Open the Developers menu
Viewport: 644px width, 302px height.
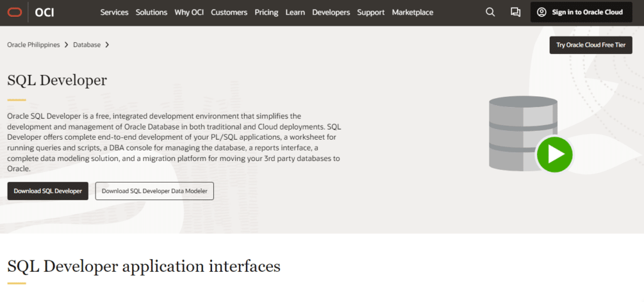331,13
